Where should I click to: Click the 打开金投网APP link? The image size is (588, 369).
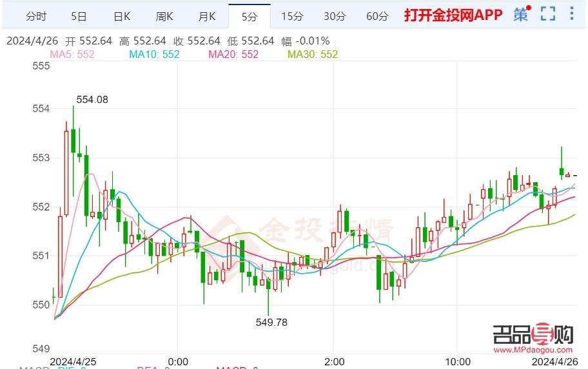[x=453, y=15]
